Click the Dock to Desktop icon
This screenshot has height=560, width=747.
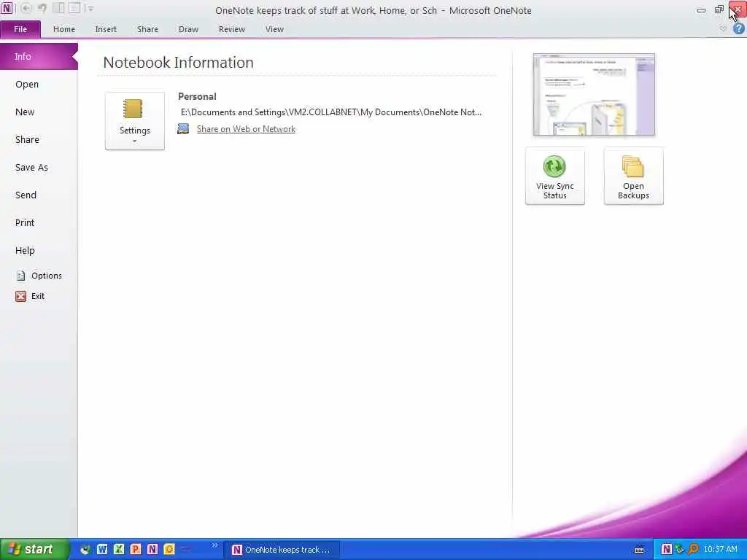58,8
